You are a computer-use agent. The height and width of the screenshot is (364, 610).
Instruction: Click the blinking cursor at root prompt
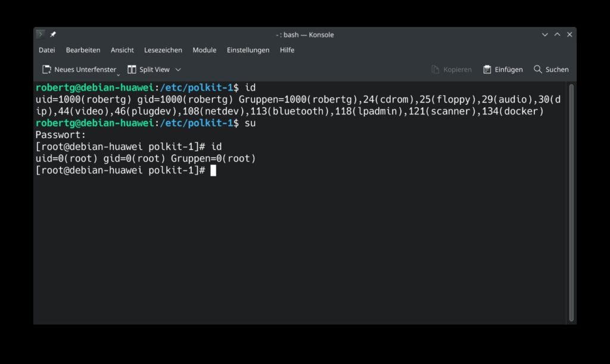pyautogui.click(x=213, y=170)
